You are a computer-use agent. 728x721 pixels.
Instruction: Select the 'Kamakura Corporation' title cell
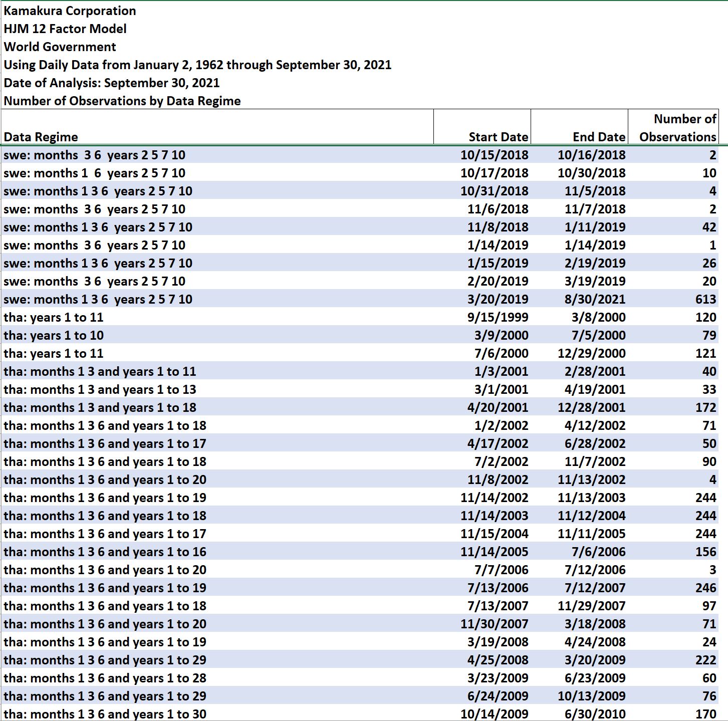click(x=70, y=11)
